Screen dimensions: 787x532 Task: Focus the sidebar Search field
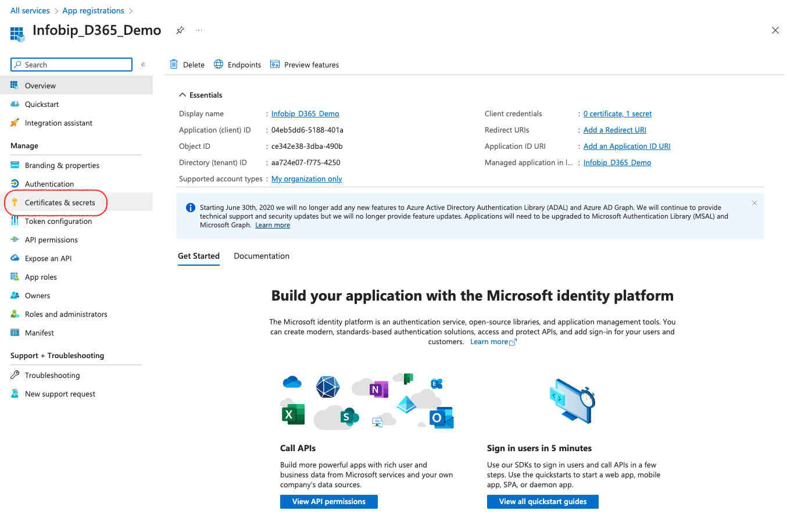(71, 65)
